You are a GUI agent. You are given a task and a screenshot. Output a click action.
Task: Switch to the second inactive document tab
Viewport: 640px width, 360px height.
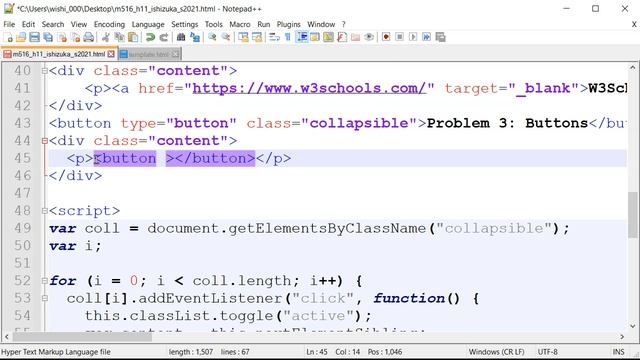tap(150, 54)
